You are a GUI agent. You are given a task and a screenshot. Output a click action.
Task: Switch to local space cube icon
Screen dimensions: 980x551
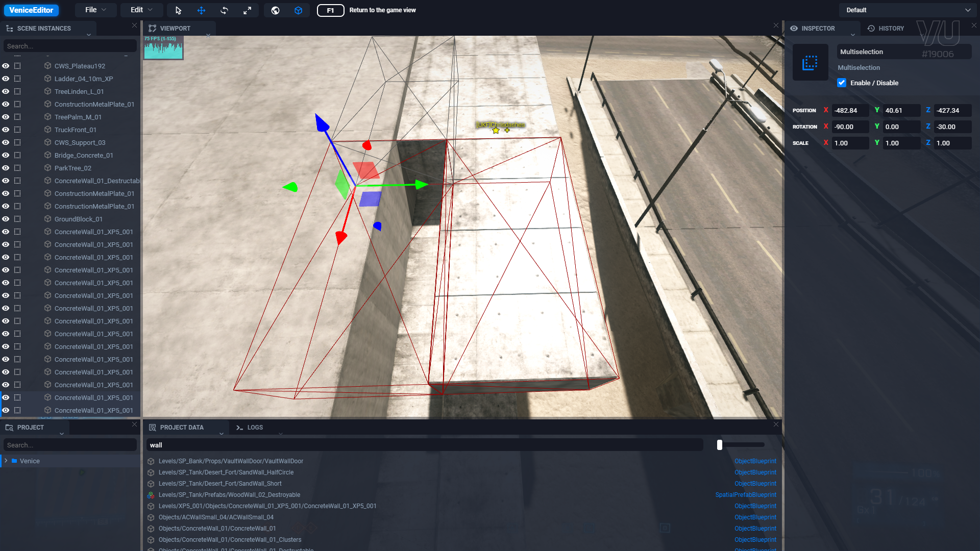(x=299, y=10)
